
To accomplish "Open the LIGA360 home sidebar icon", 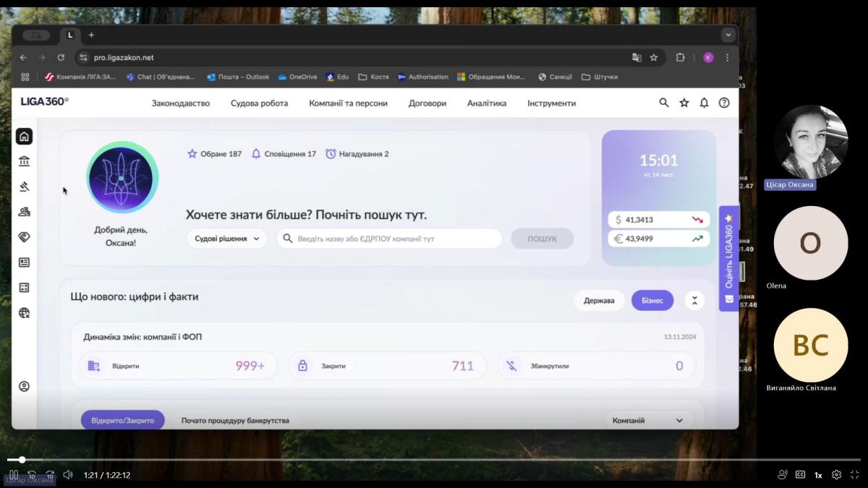I will coord(25,136).
